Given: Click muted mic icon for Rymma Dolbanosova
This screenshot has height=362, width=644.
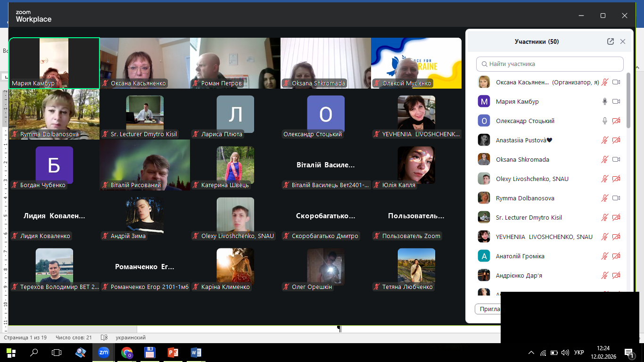Looking at the screenshot, I should [x=605, y=198].
